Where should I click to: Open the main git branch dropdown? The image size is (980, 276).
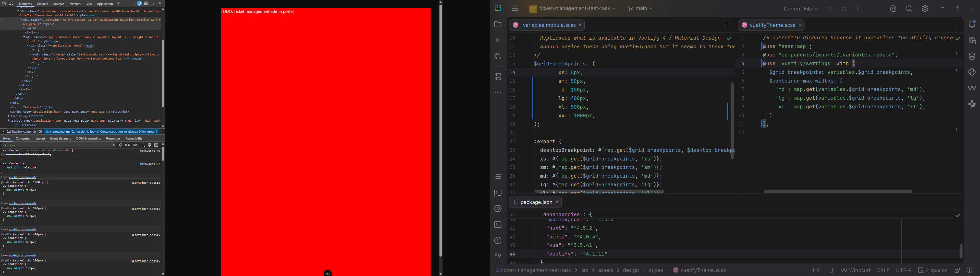641,8
